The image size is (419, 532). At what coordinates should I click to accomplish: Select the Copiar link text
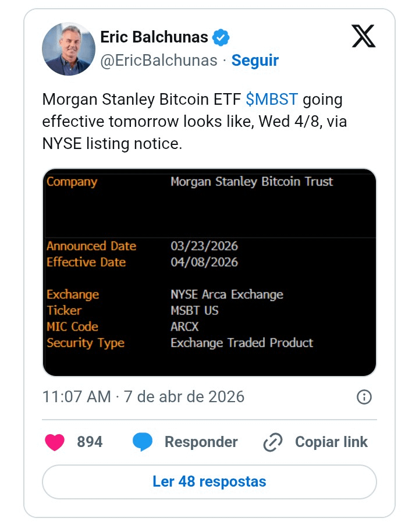pyautogui.click(x=331, y=442)
